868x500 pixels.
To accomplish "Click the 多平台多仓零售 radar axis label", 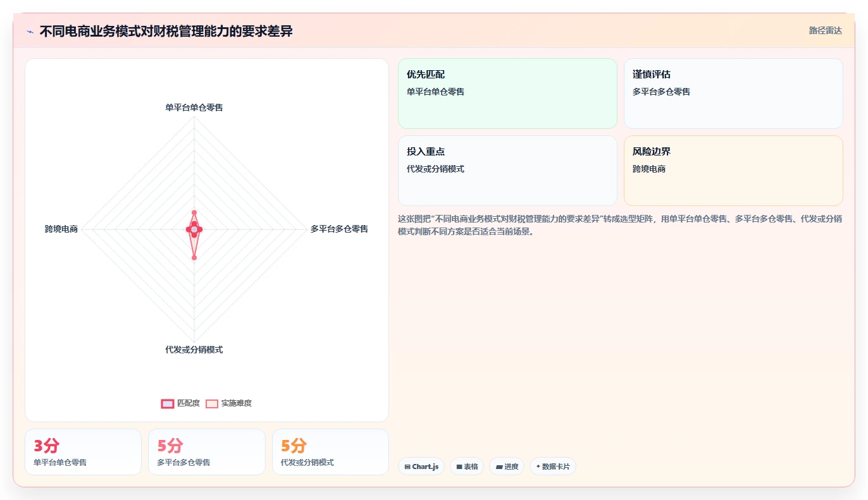I will coord(339,229).
